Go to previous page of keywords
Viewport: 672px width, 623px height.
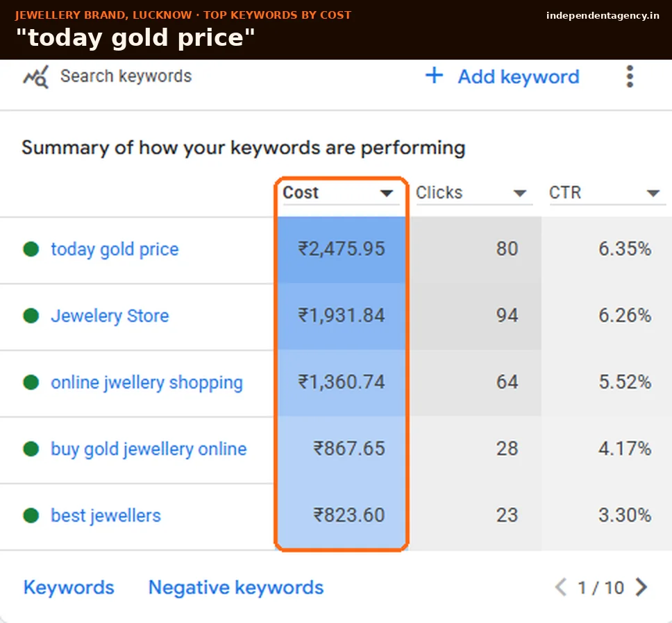tap(560, 587)
